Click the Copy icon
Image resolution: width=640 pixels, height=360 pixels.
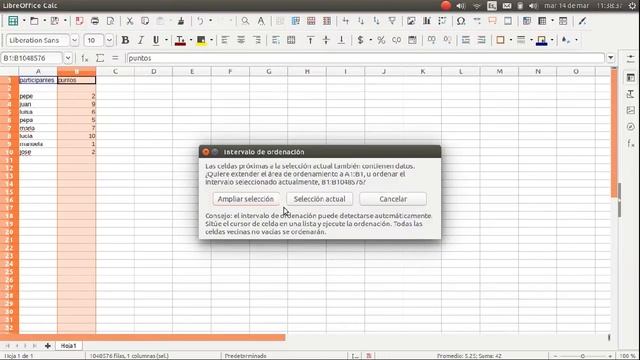point(145,21)
